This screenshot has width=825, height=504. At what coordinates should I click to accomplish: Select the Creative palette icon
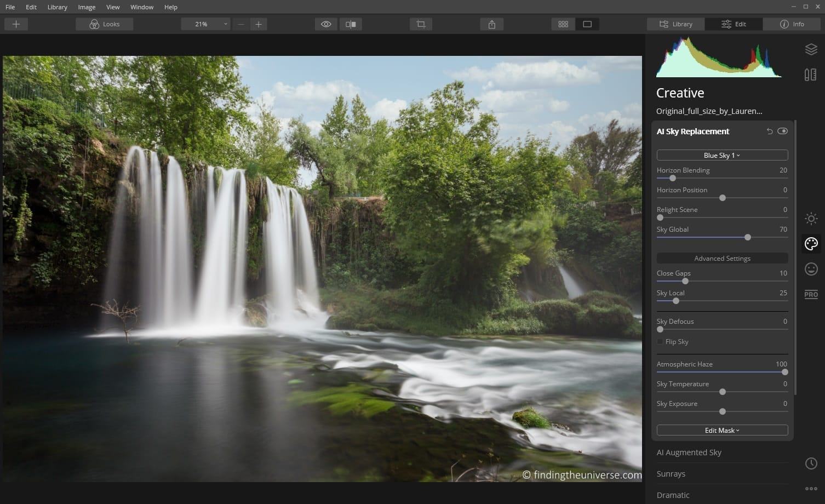tap(811, 243)
